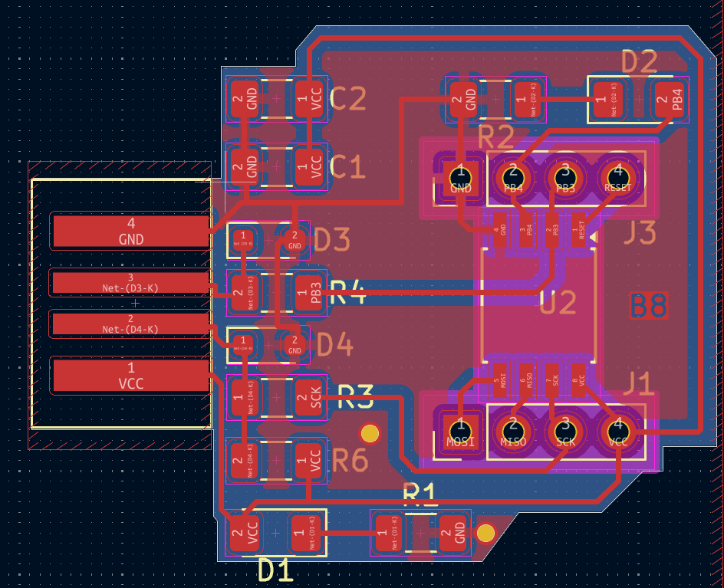Image resolution: width=724 pixels, height=588 pixels.
Task: Select the PB3 pad of resistor R4
Action: click(x=309, y=292)
